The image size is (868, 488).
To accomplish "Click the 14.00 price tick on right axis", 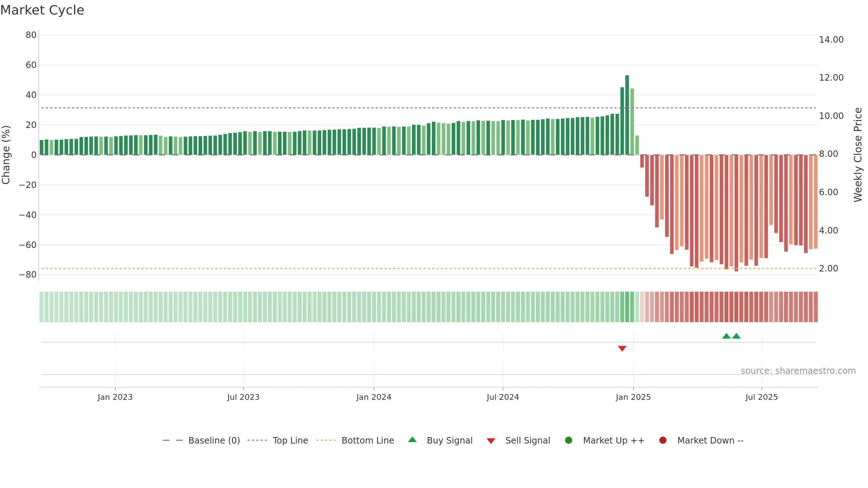I will click(x=831, y=39).
